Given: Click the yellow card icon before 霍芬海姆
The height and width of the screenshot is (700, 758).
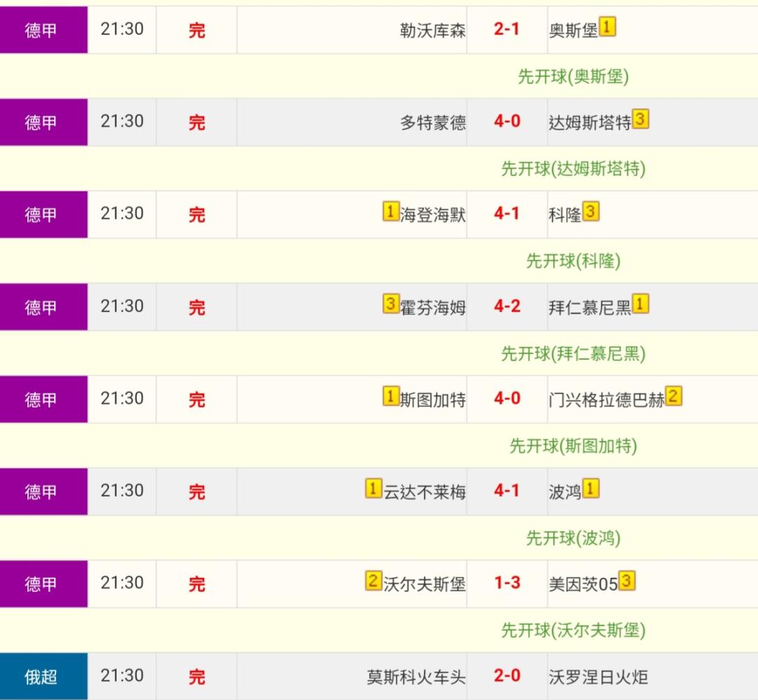Looking at the screenshot, I should pos(391,304).
